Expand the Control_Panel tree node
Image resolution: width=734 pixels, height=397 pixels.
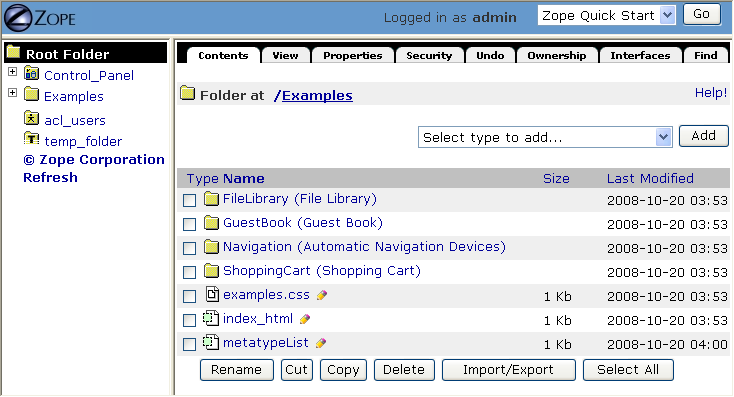(x=13, y=72)
